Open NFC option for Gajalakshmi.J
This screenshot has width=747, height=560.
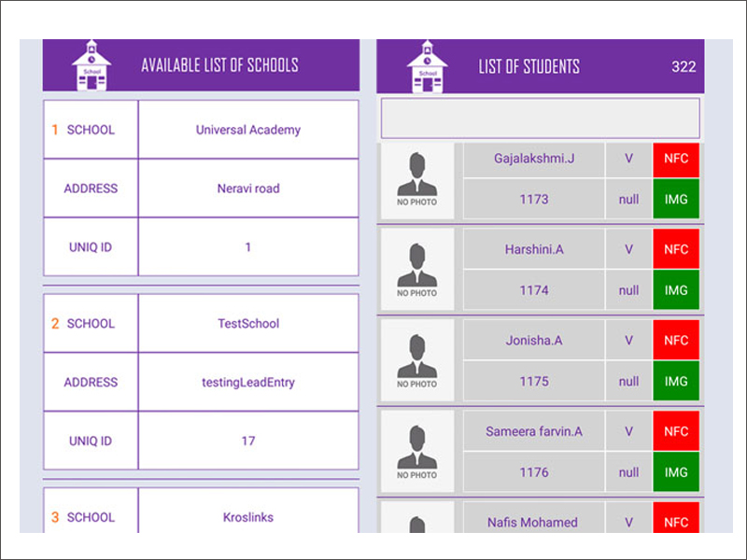676,160
